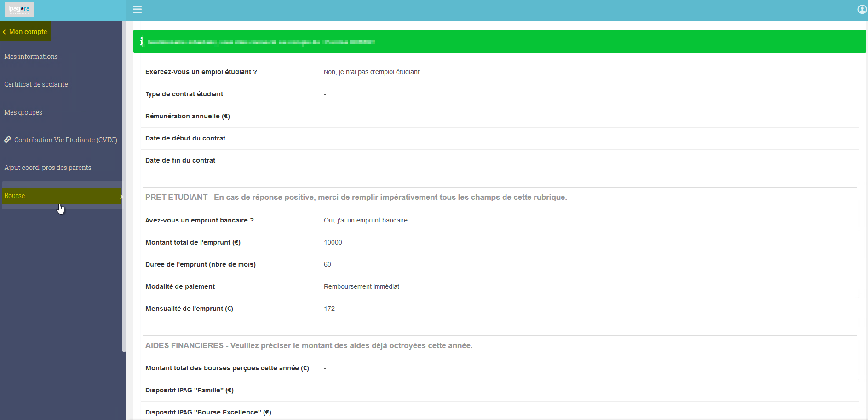Click the info icon in green banner
Image resolution: width=868 pixels, height=420 pixels.
(142, 41)
